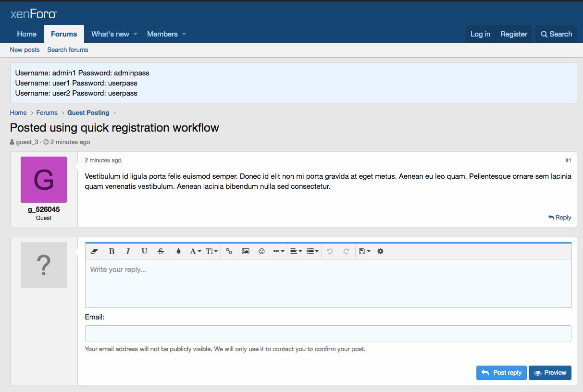Click into the Email input field
Image resolution: width=583 pixels, height=392 pixels.
click(328, 333)
